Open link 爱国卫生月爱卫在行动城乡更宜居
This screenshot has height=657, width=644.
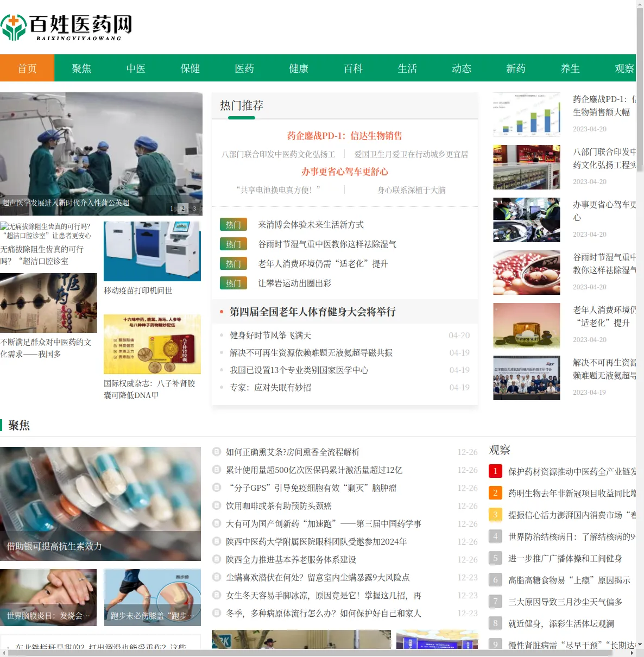click(411, 154)
